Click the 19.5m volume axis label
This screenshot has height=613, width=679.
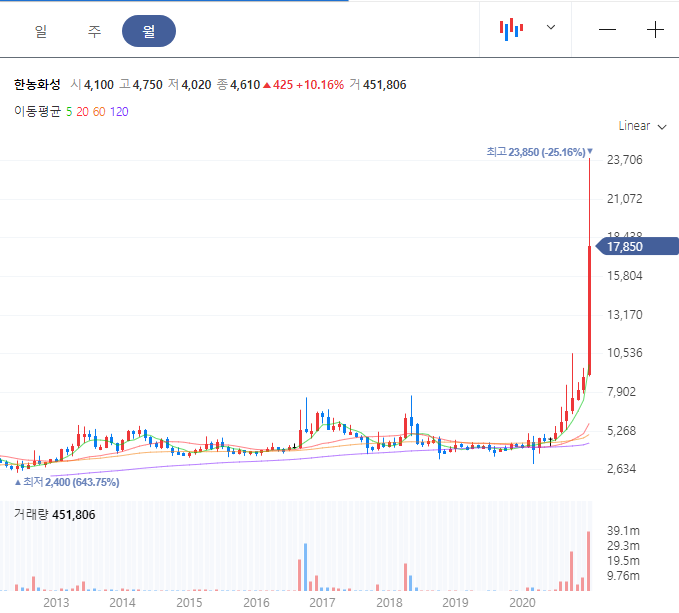[623, 561]
